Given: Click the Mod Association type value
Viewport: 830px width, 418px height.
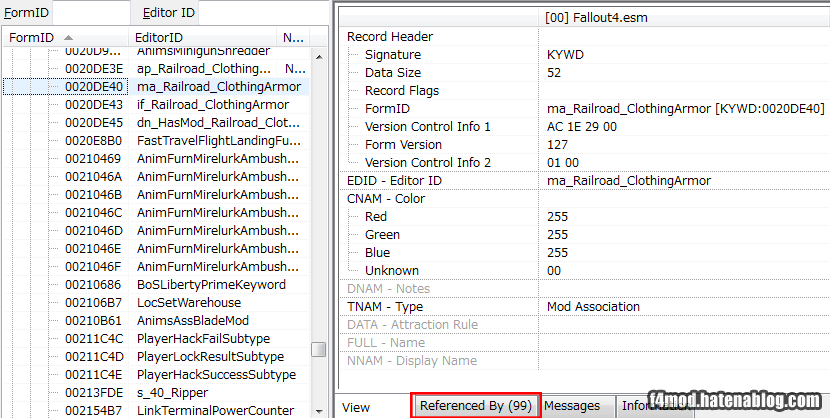Looking at the screenshot, I should coord(593,306).
